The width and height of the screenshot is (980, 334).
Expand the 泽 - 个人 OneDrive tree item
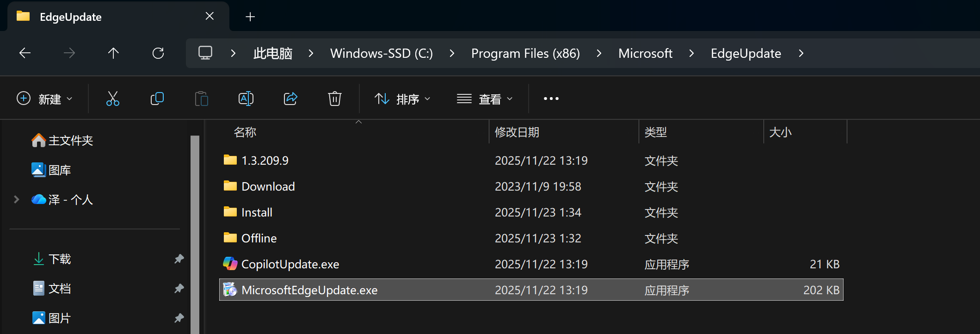tap(17, 199)
